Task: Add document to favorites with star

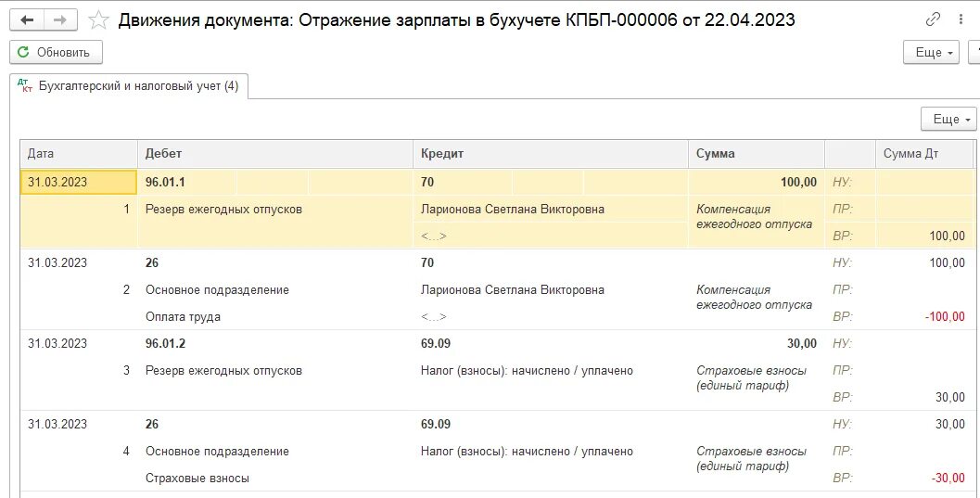Action: 98,19
